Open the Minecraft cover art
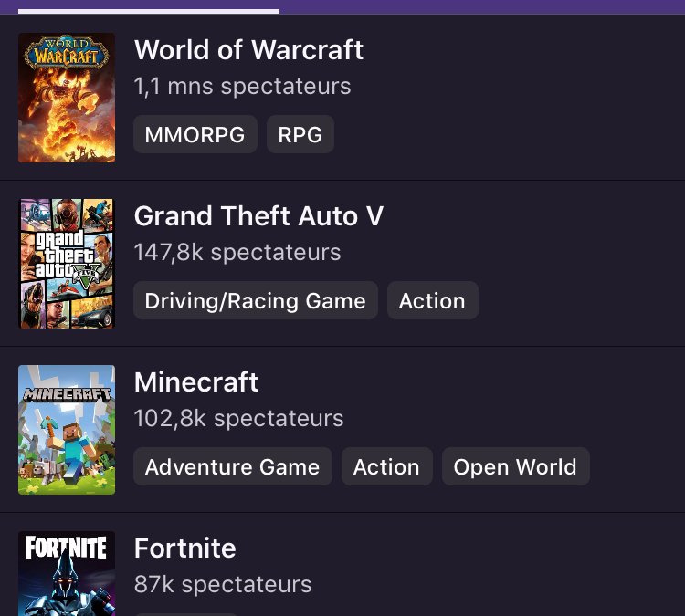 67,430
